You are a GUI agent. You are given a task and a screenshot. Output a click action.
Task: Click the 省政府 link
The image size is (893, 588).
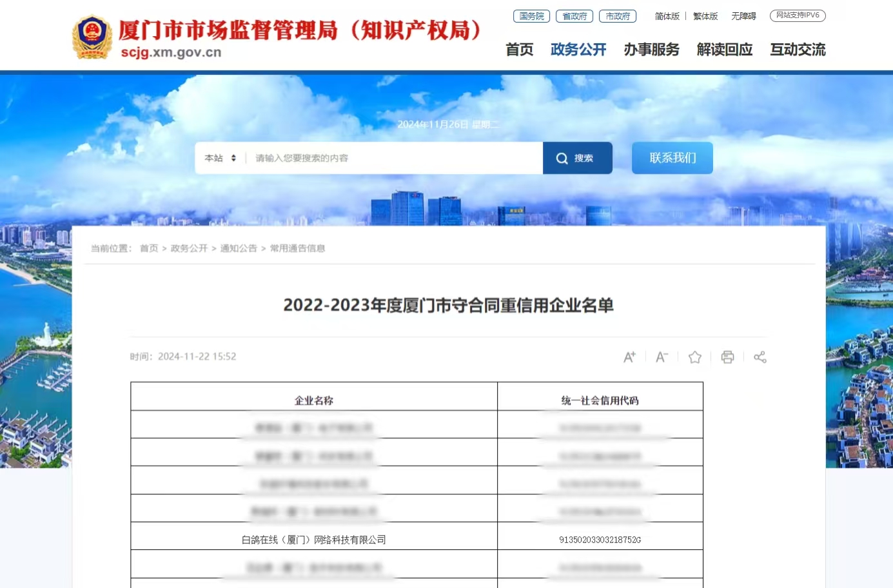(574, 16)
